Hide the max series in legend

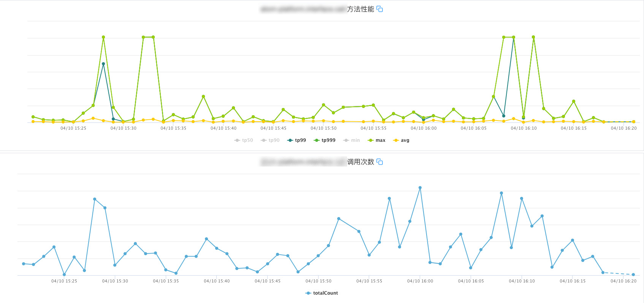click(x=377, y=140)
